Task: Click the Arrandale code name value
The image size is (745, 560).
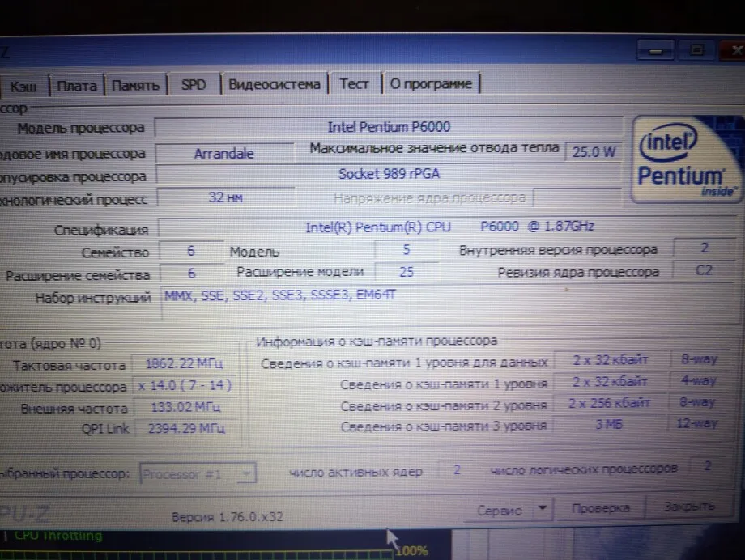Action: (223, 154)
